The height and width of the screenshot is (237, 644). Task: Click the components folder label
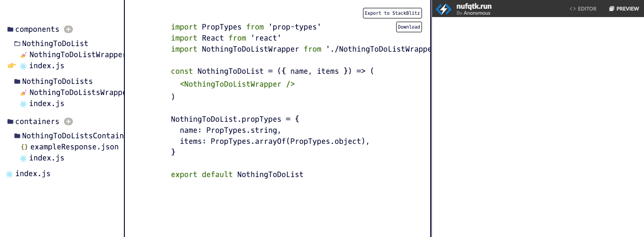(x=37, y=30)
